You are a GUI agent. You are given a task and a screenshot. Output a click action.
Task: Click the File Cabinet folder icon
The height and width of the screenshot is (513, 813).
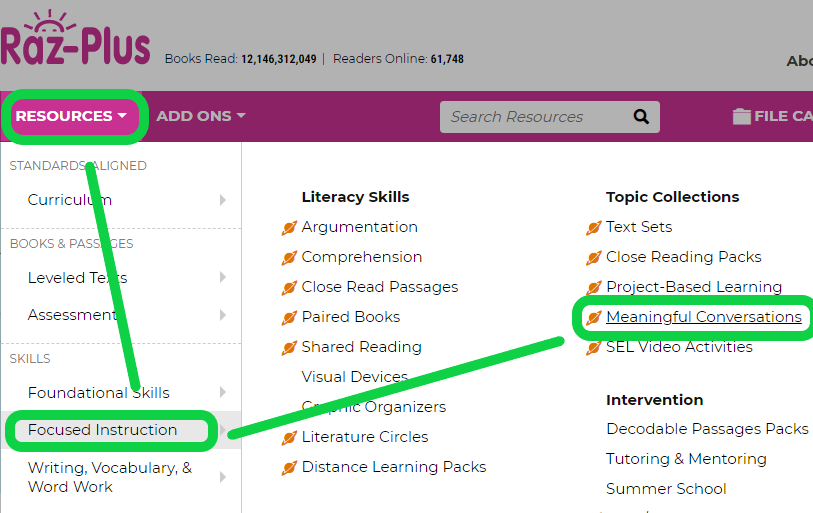click(741, 117)
